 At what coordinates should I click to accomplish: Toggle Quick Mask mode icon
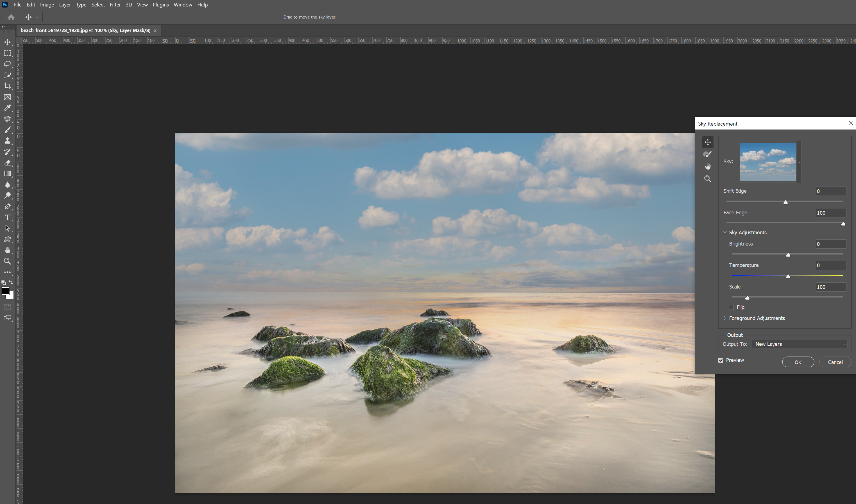[x=8, y=307]
